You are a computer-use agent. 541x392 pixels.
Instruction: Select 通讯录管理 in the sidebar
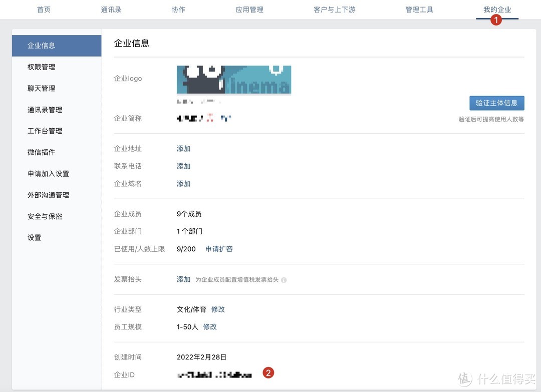point(45,110)
